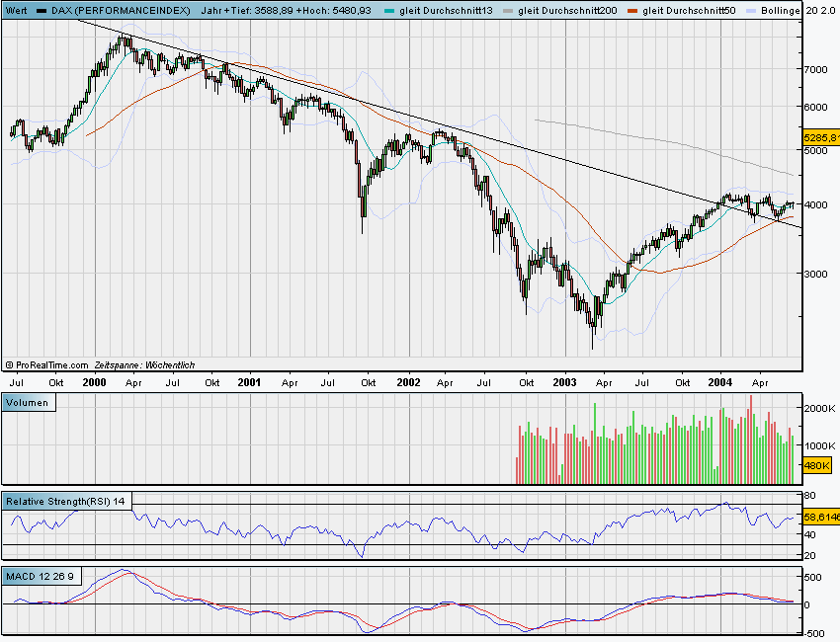Click the light blue Bollinger legend swatch
Viewport: 840px width, 642px height.
coord(751,11)
